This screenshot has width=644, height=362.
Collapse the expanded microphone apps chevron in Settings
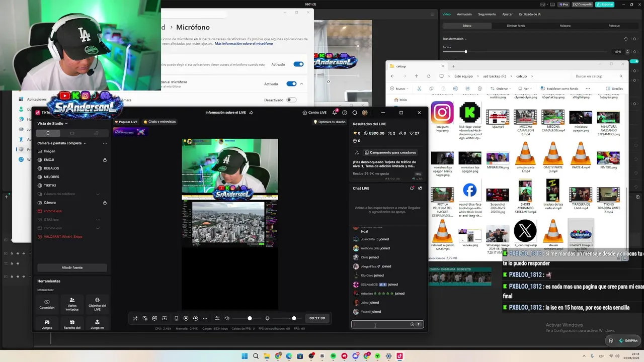tap(301, 84)
